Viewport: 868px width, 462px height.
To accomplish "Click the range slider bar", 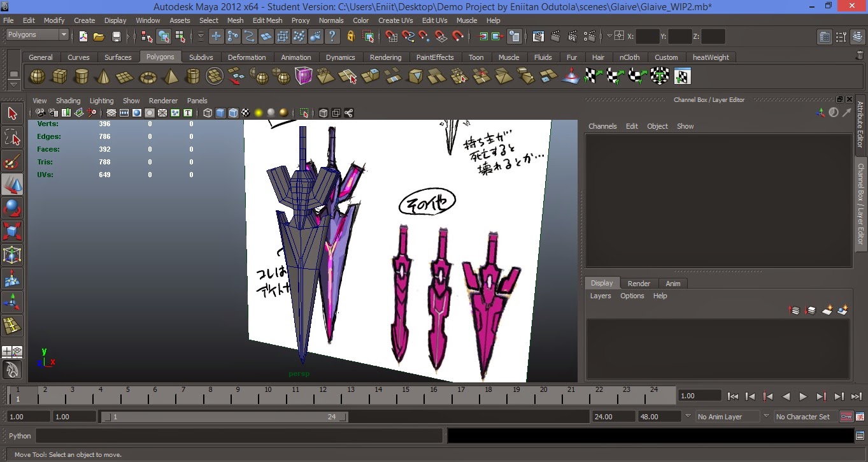I will 225,417.
